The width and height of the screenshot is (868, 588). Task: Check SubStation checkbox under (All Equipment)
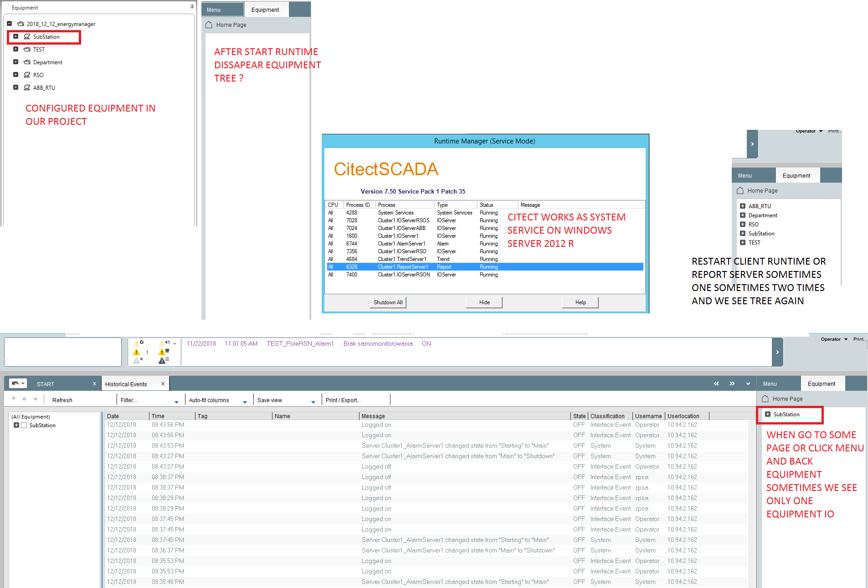(x=24, y=425)
